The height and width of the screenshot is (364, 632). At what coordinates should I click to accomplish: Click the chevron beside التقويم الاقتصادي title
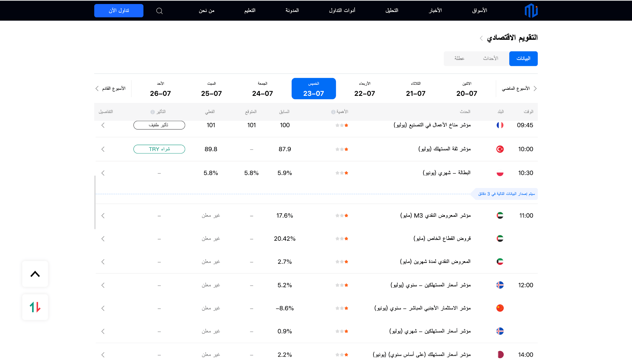coord(481,38)
